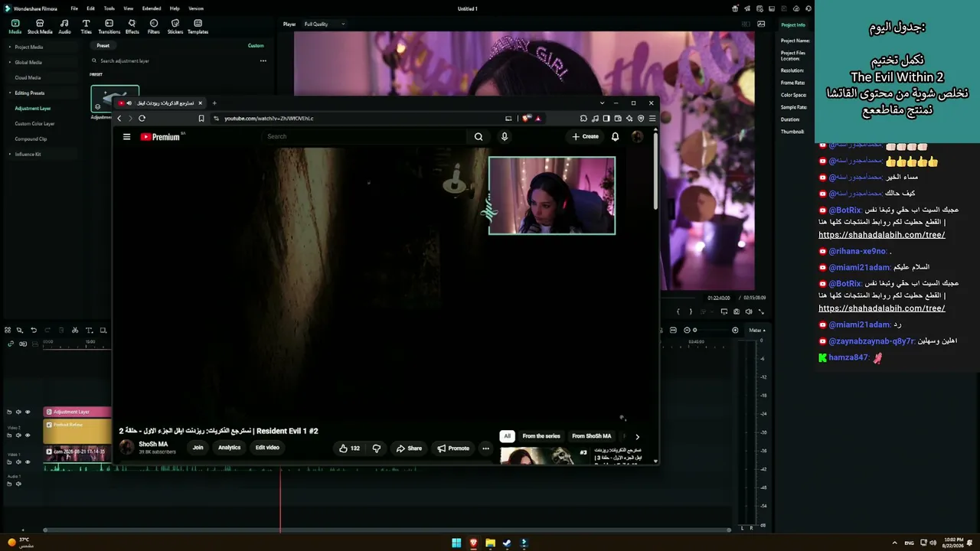Open the Titles library
This screenshot has height=551, width=980.
tap(86, 27)
